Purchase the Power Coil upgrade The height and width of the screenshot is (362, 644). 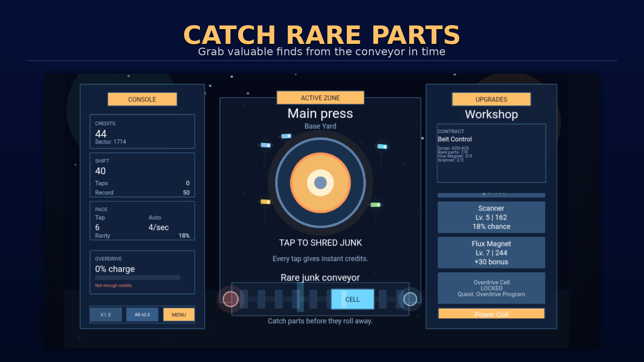pos(491,314)
